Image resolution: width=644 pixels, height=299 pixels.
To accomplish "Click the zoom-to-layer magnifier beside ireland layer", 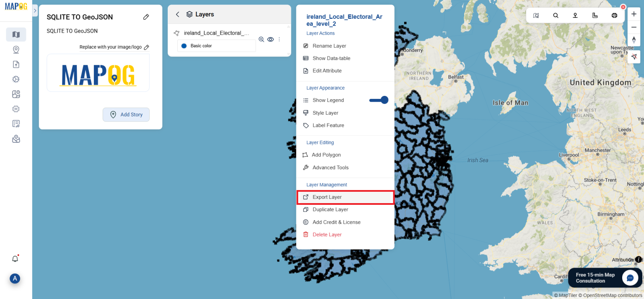I will pyautogui.click(x=261, y=39).
